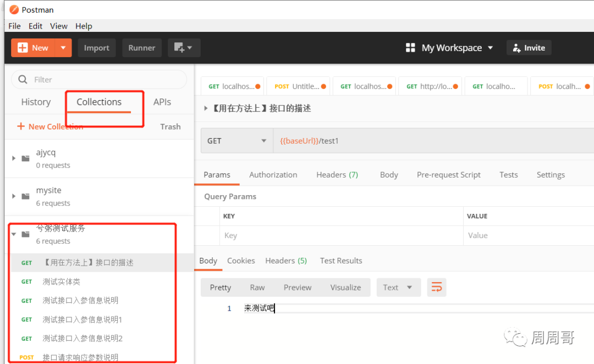This screenshot has height=364, width=594.
Task: Open the GET method dropdown
Action: (x=237, y=141)
